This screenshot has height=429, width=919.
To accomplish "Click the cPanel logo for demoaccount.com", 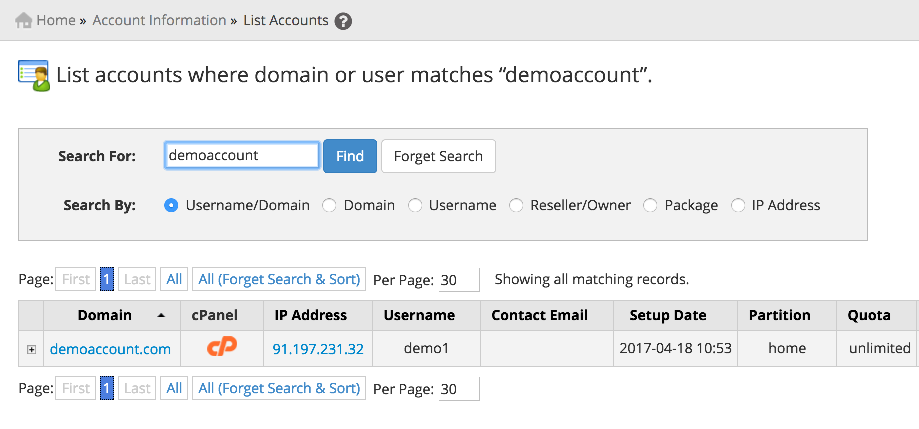I will tap(222, 349).
